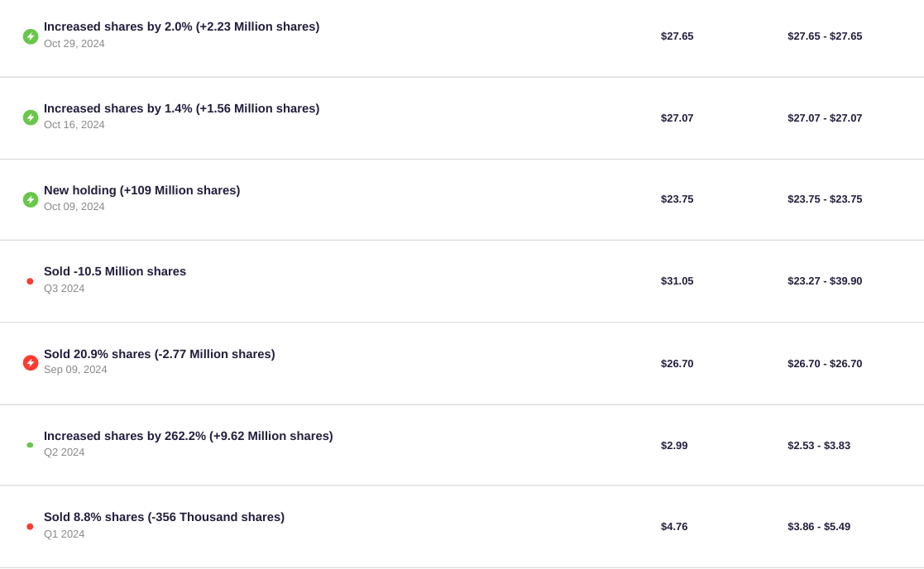Viewport: 924px width, 569px height.
Task: Click green lightning icon beside New holding
Action: (31, 199)
